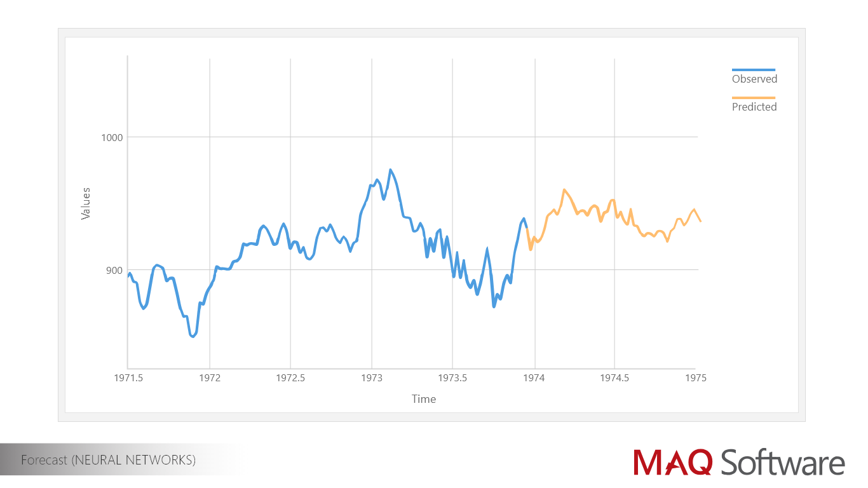The image size is (868, 488).
Task: Click the Predicted legend label
Action: tap(754, 107)
